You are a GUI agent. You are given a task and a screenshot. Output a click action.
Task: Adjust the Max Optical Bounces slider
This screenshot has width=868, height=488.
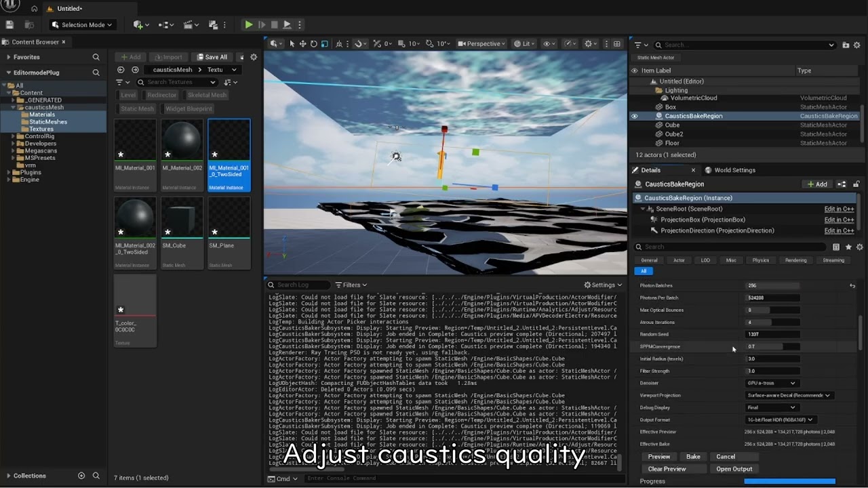pyautogui.click(x=772, y=310)
